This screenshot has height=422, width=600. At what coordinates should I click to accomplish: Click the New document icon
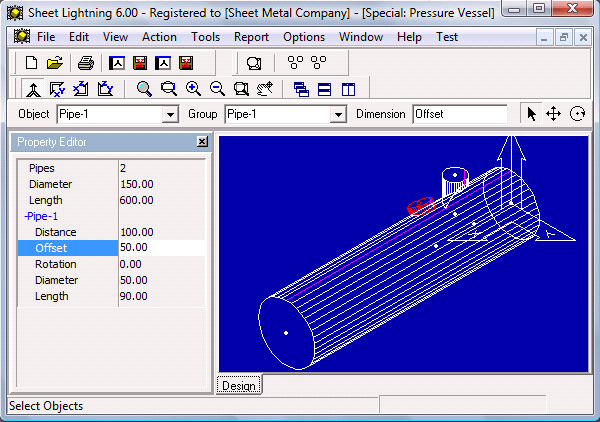pos(31,63)
